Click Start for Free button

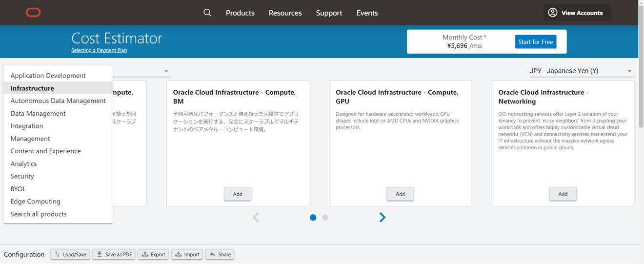pos(535,42)
